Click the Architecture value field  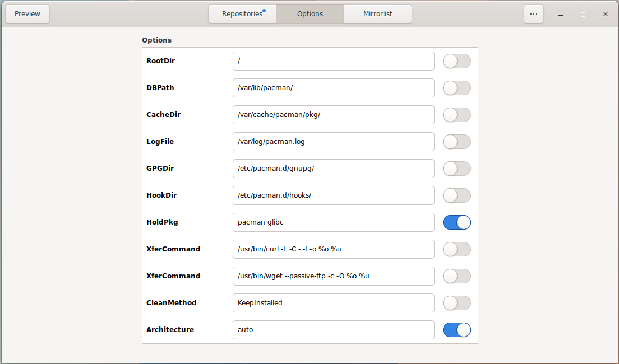(x=334, y=330)
